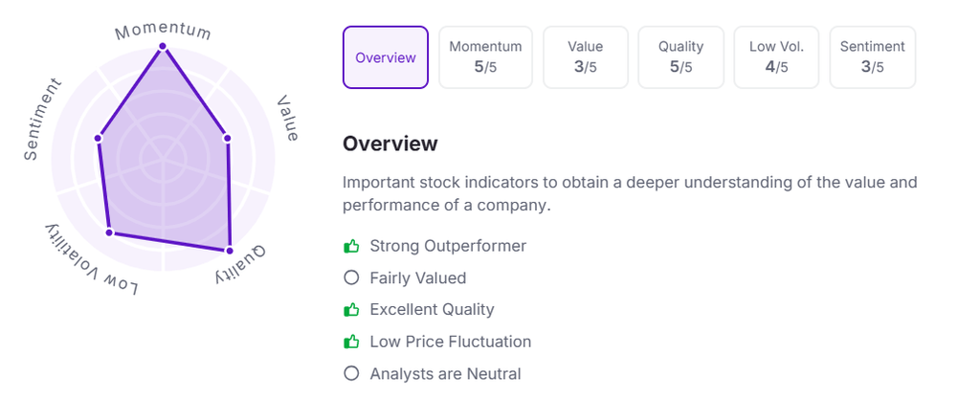Viewport: 980px width, 420px height.
Task: Click the thumbs-up icon beside Excellent Quality
Action: [351, 310]
